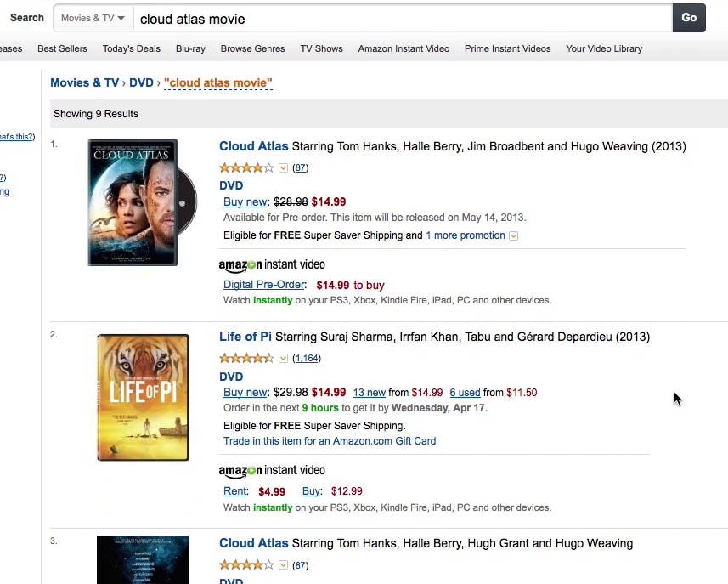The height and width of the screenshot is (584, 728).
Task: Open the Movies & TV search category dropdown
Action: coord(93,18)
